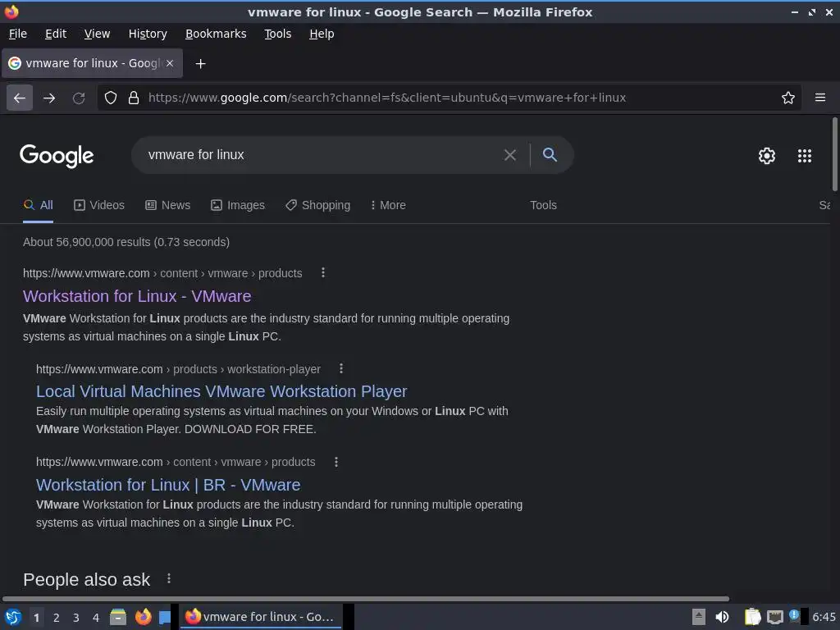
Task: Click the Firefox window taskbar button
Action: coord(261,617)
